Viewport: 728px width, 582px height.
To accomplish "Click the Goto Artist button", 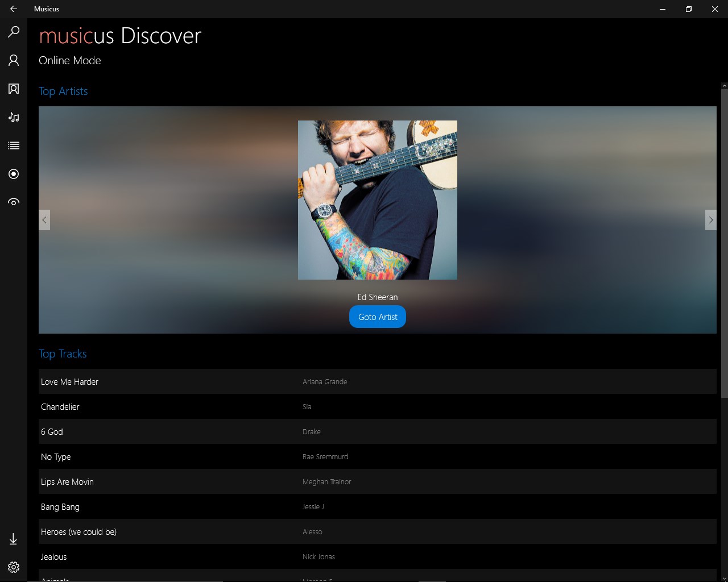I will pyautogui.click(x=378, y=317).
